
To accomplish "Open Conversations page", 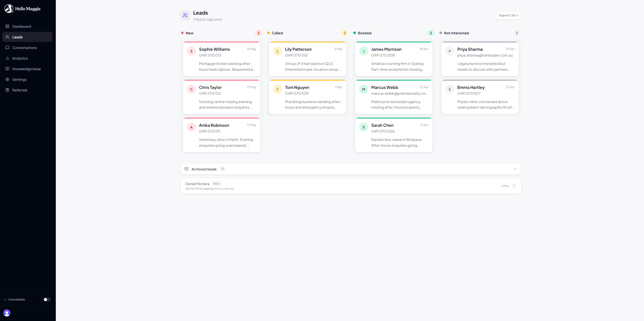I will coord(27,47).
